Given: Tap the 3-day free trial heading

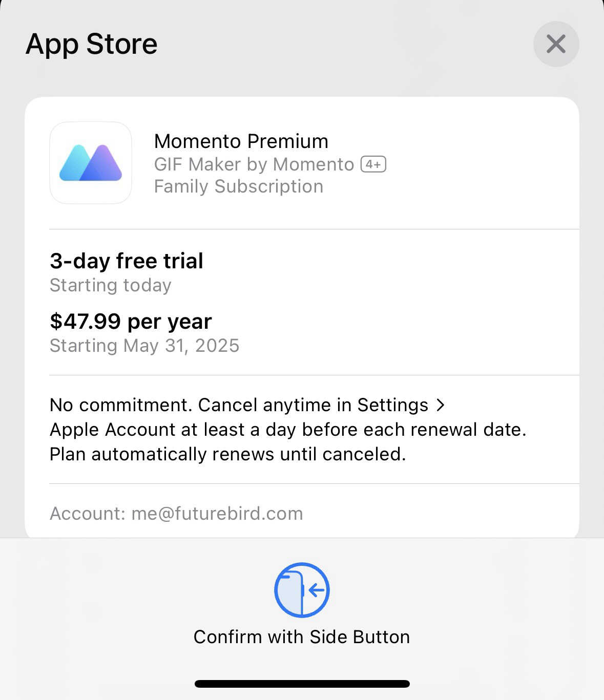Looking at the screenshot, I should point(127,261).
